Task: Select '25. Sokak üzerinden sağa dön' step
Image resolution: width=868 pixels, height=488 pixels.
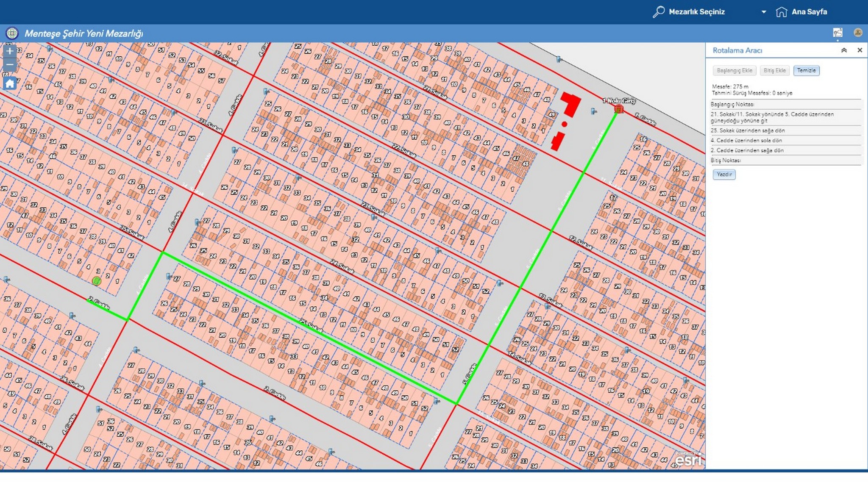Action: [786, 130]
